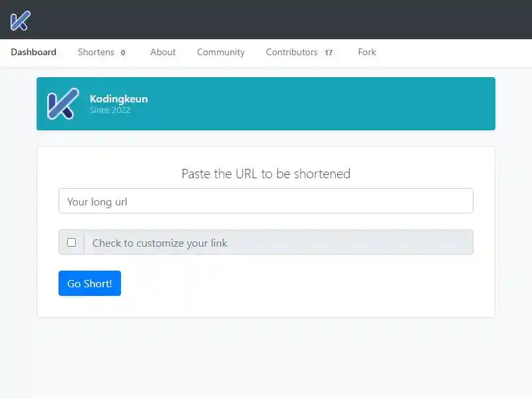Viewport: 532px width, 399px height.
Task: Click the Since 2022 subtitle text
Action: 110,110
